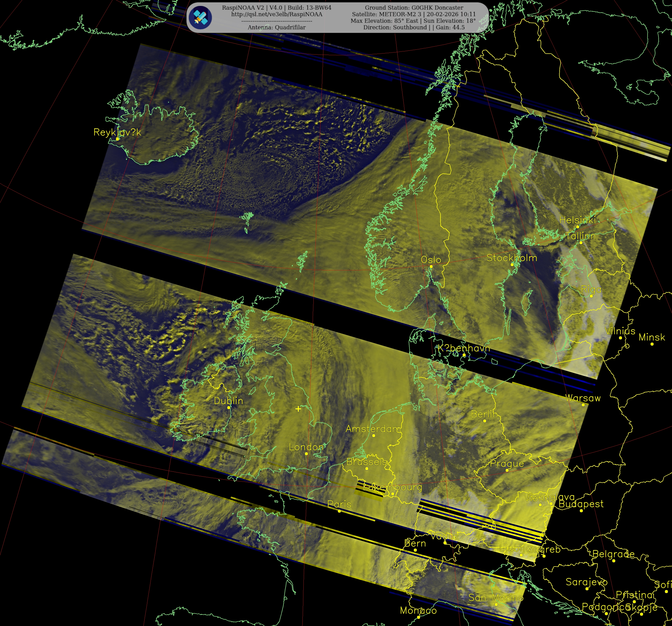
Task: Click the Minsk city marker dot
Action: (652, 344)
